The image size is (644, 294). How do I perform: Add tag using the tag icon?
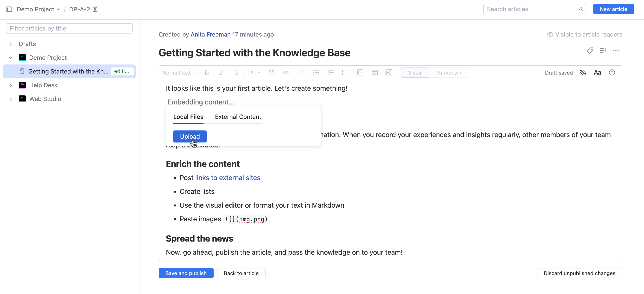point(590,51)
